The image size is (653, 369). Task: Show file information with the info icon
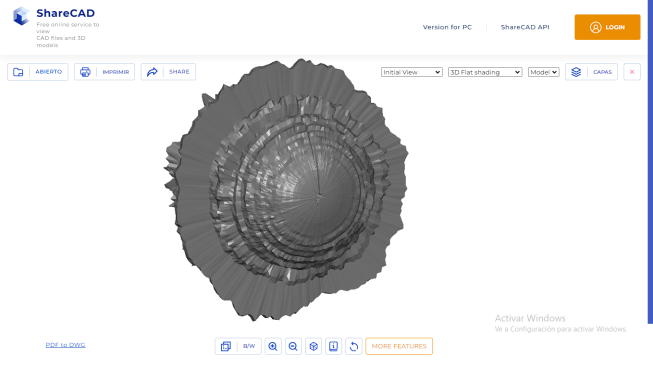[333, 346]
